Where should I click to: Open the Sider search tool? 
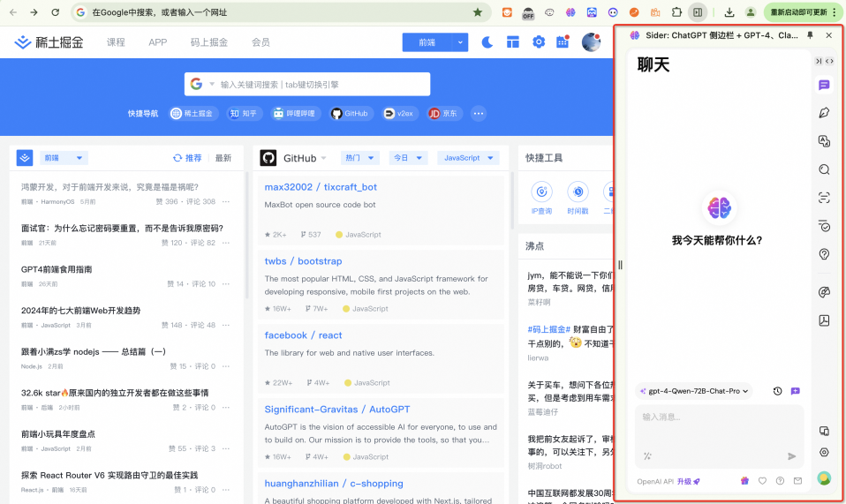click(824, 169)
